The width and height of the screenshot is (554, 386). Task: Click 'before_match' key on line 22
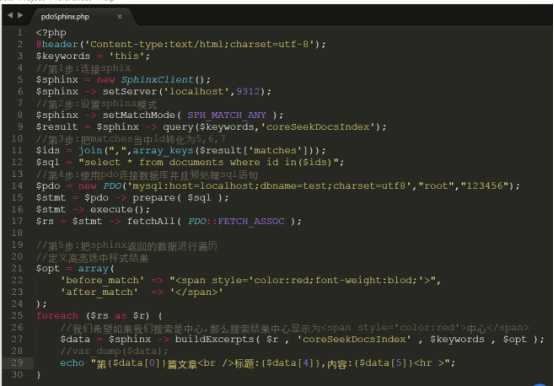coord(102,280)
